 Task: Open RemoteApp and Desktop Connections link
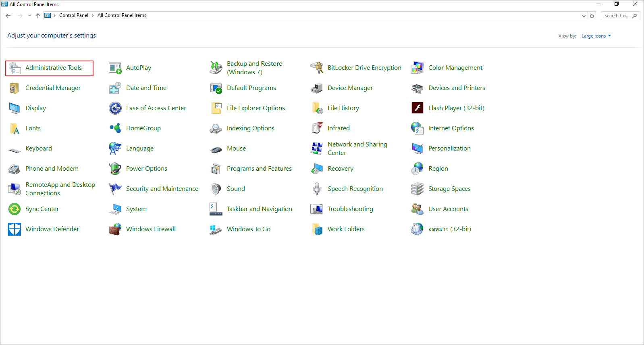click(x=60, y=189)
